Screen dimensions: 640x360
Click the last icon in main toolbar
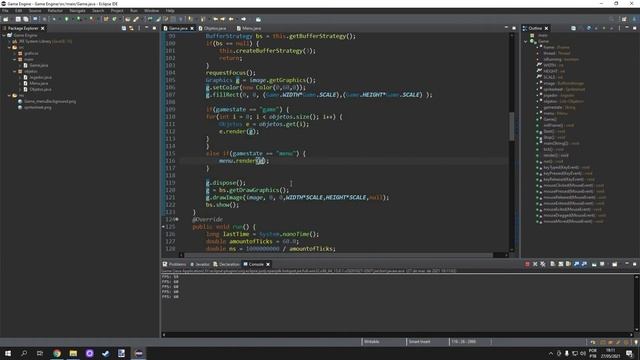(258, 19)
